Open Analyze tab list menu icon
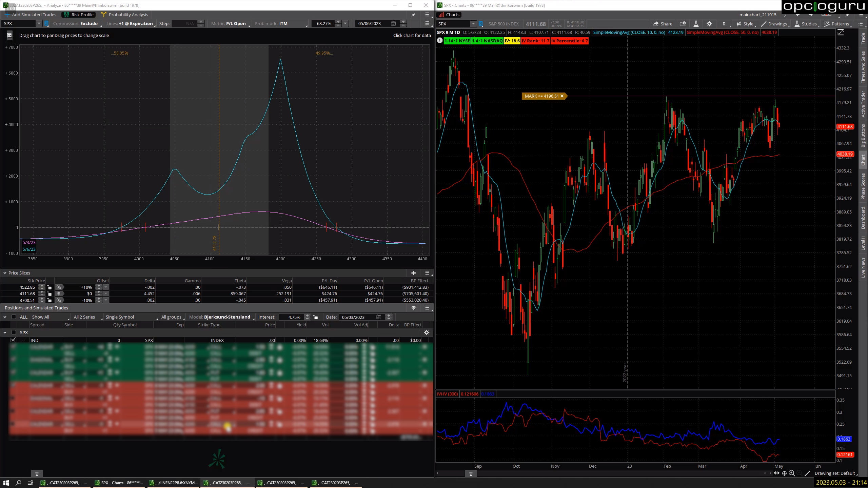Image resolution: width=868 pixels, height=488 pixels. click(x=427, y=15)
